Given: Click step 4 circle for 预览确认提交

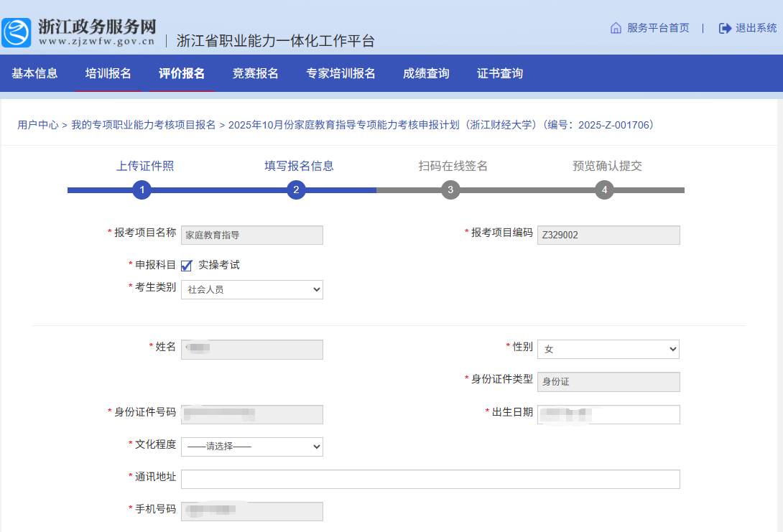Looking at the screenshot, I should click(604, 190).
